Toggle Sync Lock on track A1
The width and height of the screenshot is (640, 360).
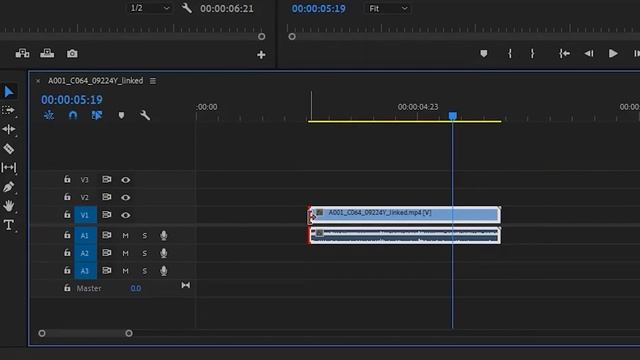(107, 235)
